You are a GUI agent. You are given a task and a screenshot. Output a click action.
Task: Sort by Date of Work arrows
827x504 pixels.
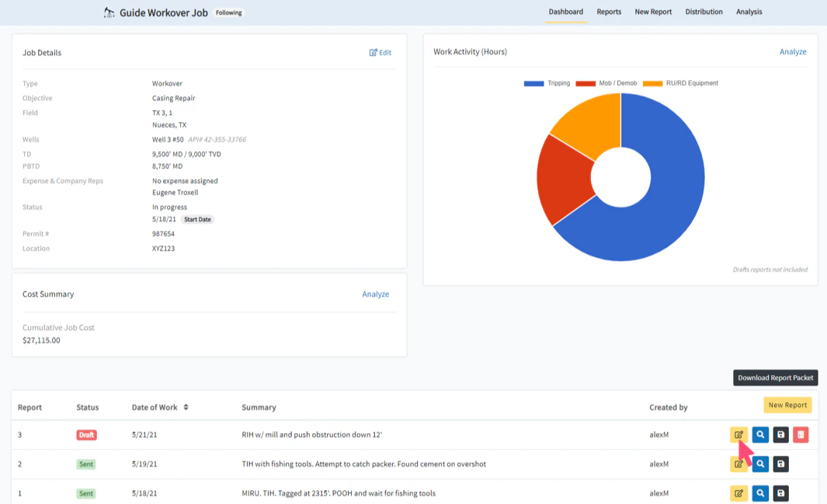point(186,407)
